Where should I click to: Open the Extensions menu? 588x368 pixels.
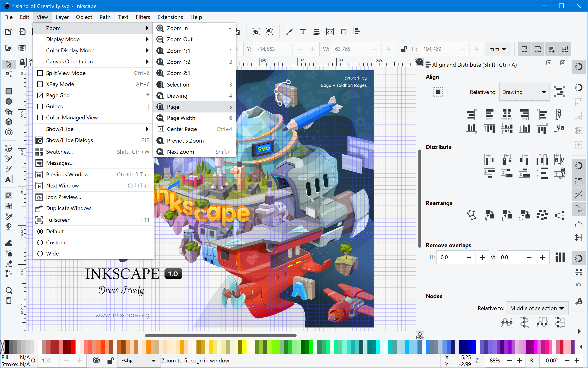pyautogui.click(x=170, y=17)
